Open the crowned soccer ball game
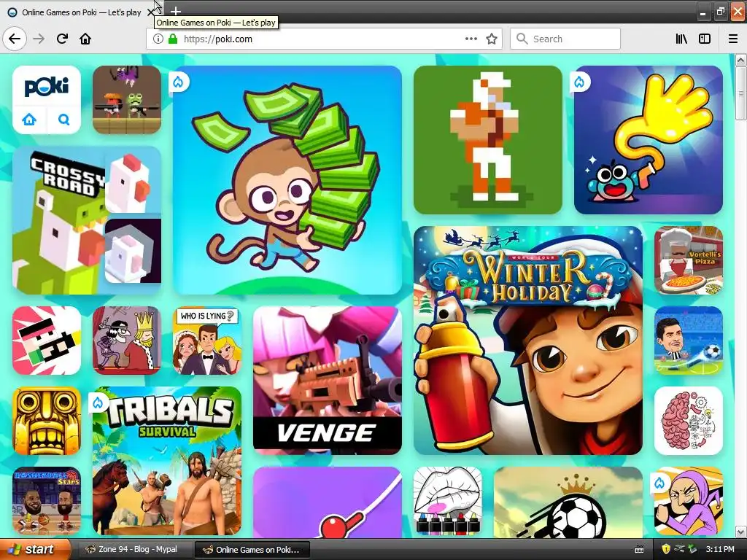 pos(568,502)
